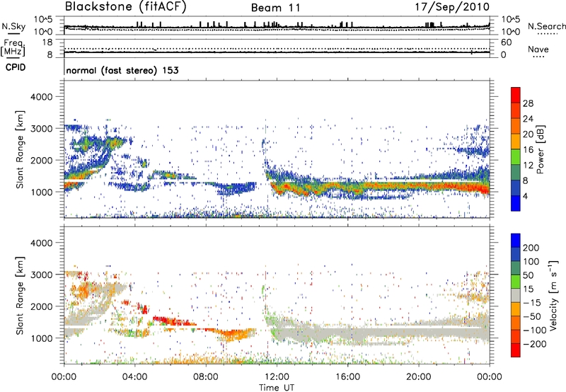Click the '4000' tick on the power panel axis

coord(41,97)
